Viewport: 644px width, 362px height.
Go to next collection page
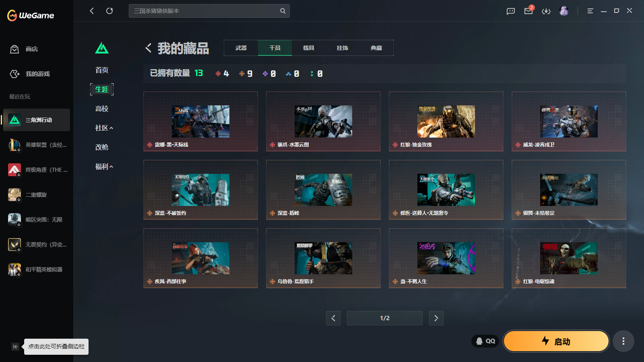coord(436,318)
